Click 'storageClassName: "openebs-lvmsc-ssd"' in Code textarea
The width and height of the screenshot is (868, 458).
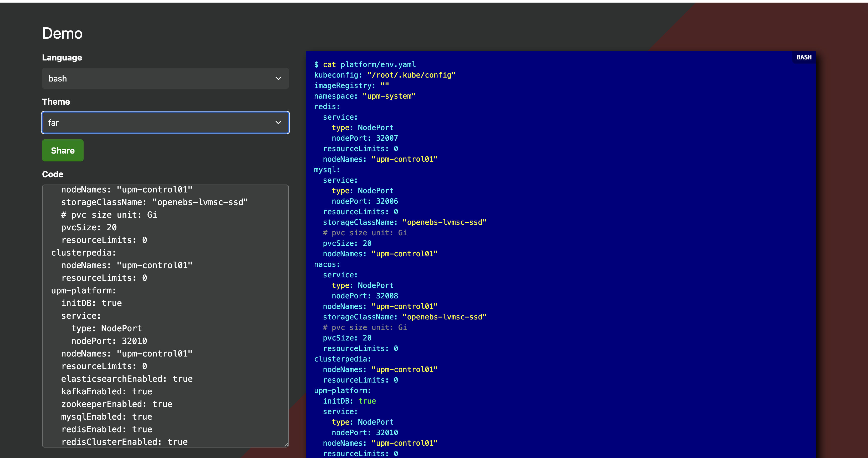pyautogui.click(x=155, y=202)
